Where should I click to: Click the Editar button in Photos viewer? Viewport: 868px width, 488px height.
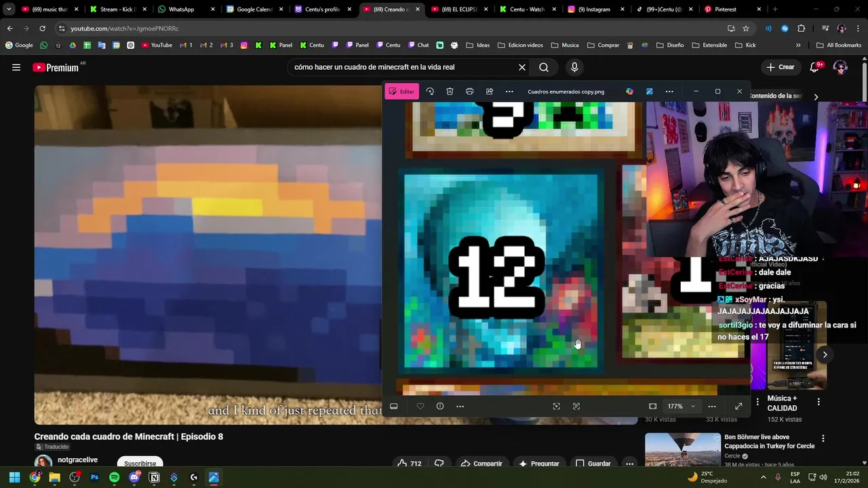pos(401,91)
